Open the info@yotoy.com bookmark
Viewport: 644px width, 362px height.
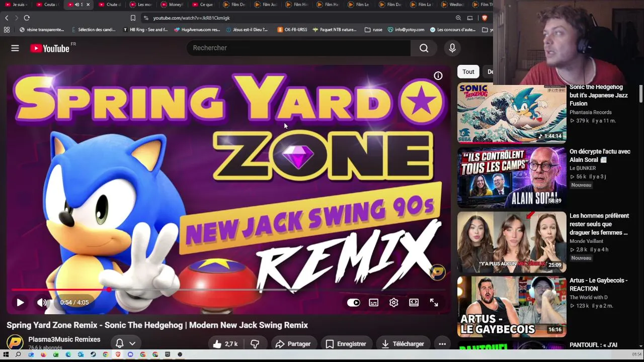(406, 30)
